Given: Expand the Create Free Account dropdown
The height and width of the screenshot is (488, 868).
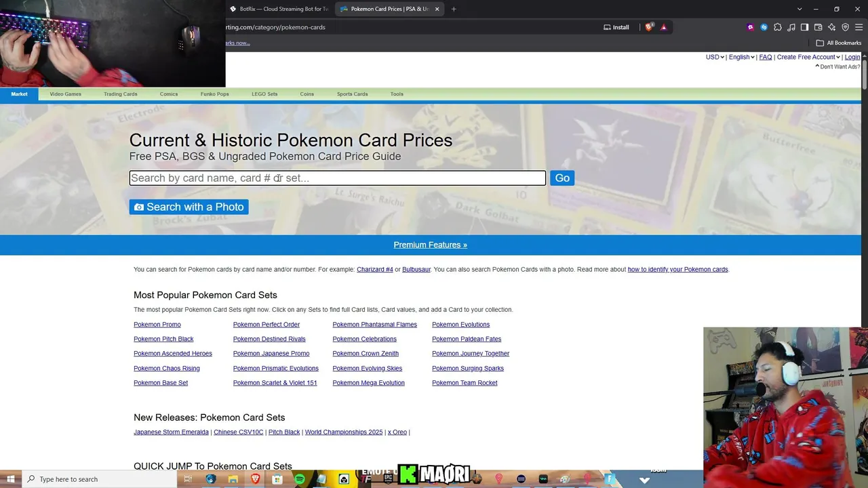Looking at the screenshot, I should pyautogui.click(x=808, y=57).
